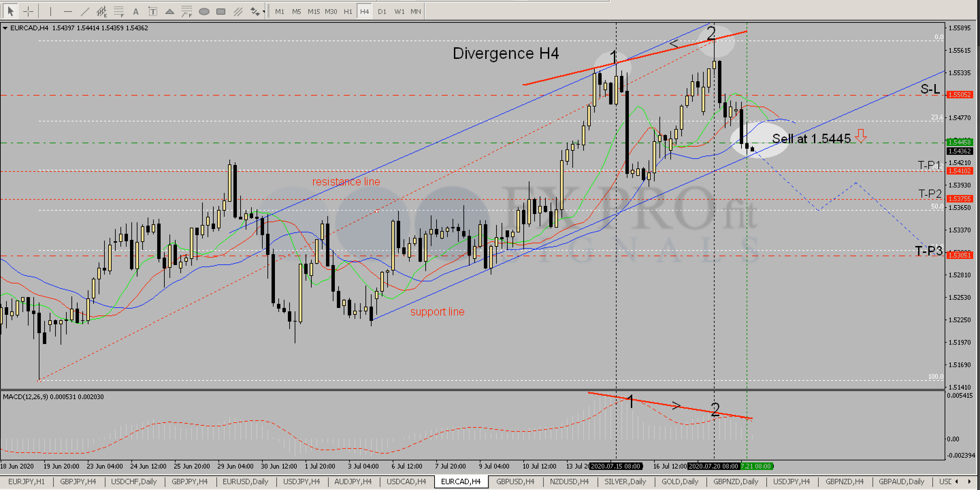
Task: Pick the vertical line drawing tool
Action: 50,12
